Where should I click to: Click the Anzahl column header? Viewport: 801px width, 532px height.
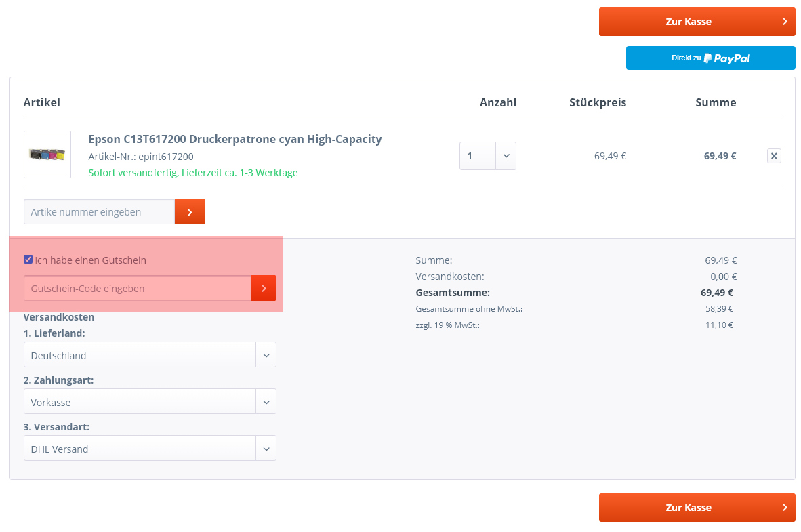point(498,102)
